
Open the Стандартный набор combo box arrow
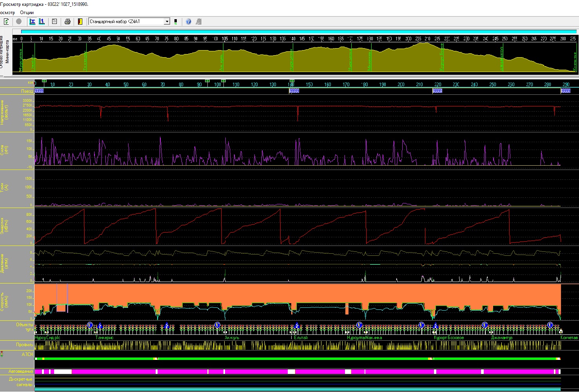(x=167, y=22)
